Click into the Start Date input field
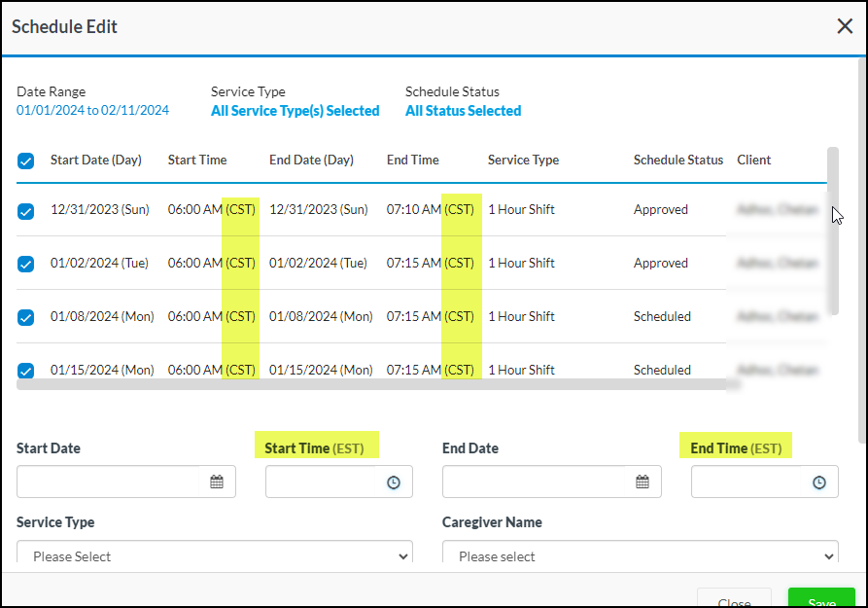 tap(110, 482)
